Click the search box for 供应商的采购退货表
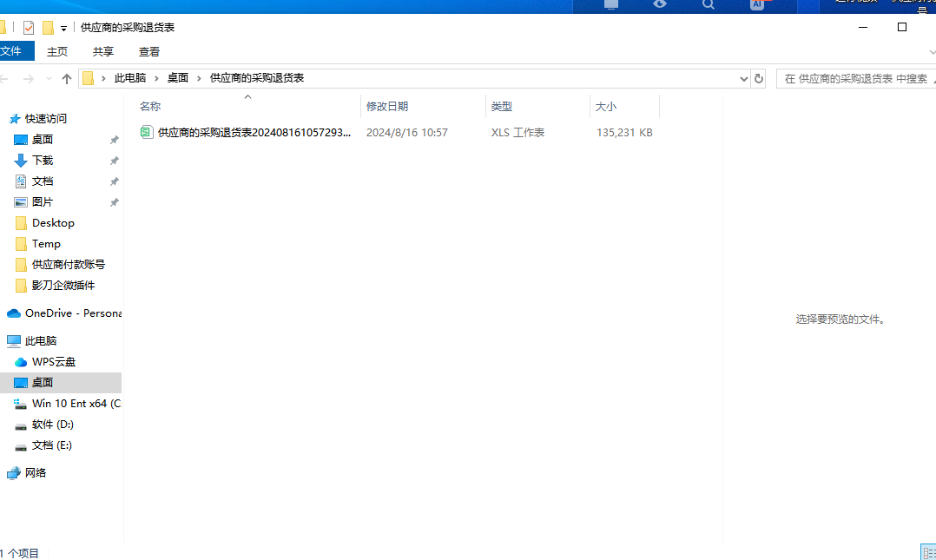Viewport: 936px width, 560px height. coord(856,78)
